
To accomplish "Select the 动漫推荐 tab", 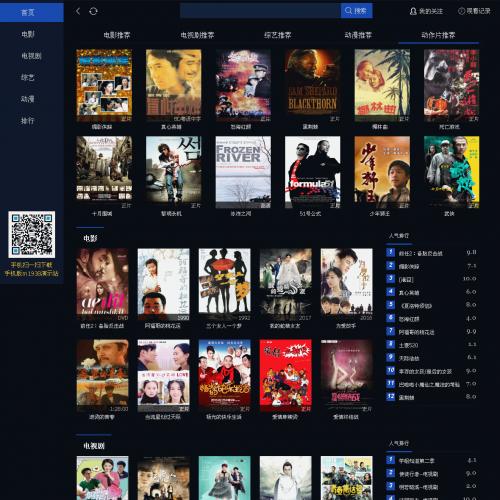I will (x=358, y=35).
